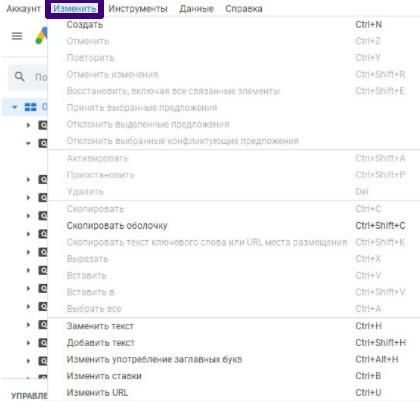Collapse the top account tree node
Viewport: 420px width, 401px height.
pyautogui.click(x=14, y=107)
